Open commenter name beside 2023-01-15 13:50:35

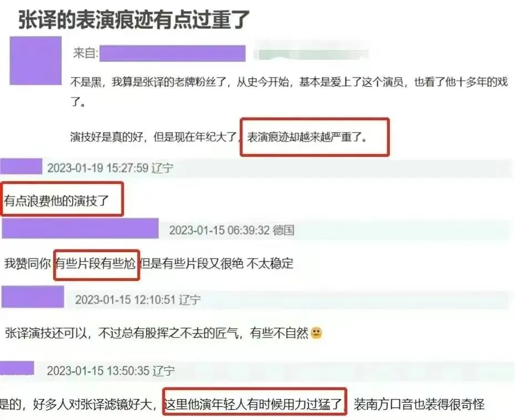pyautogui.click(x=17, y=368)
